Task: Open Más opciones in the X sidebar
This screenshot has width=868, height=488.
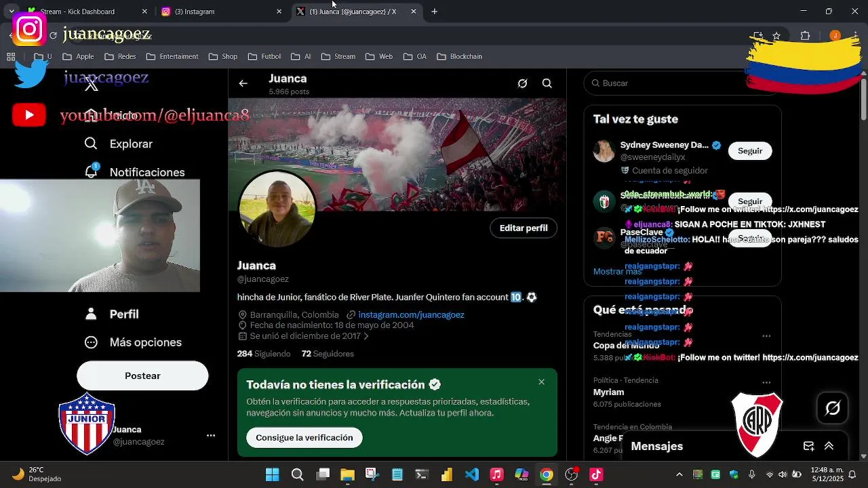Action: pyautogui.click(x=133, y=342)
